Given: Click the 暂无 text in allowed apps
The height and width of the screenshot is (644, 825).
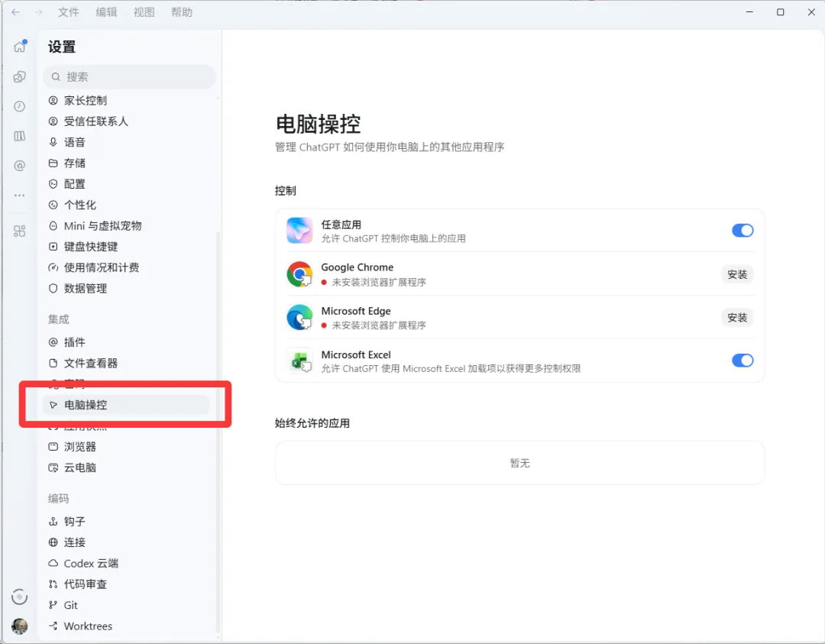Looking at the screenshot, I should pos(520,463).
